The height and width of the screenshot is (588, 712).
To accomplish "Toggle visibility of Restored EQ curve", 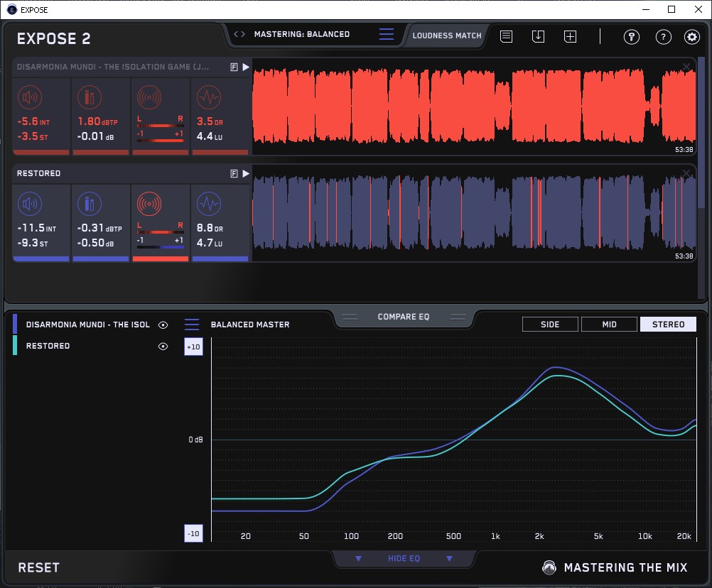I will pos(163,346).
